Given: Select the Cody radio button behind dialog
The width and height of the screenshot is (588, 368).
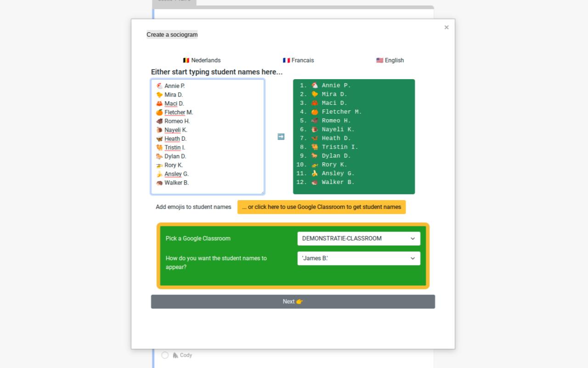Looking at the screenshot, I should click(x=165, y=355).
